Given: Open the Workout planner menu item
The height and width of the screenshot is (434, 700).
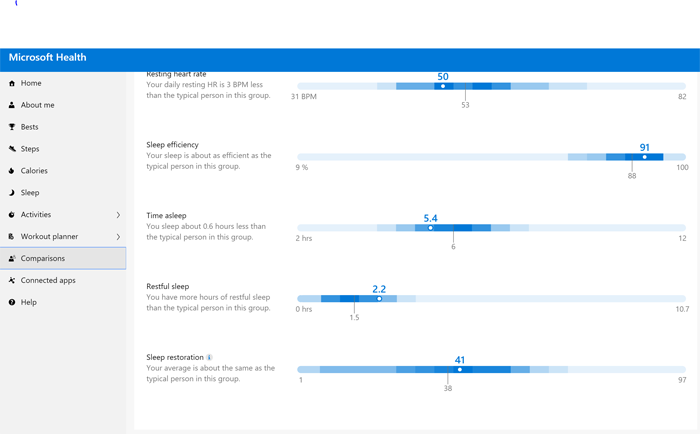Looking at the screenshot, I should [x=49, y=237].
